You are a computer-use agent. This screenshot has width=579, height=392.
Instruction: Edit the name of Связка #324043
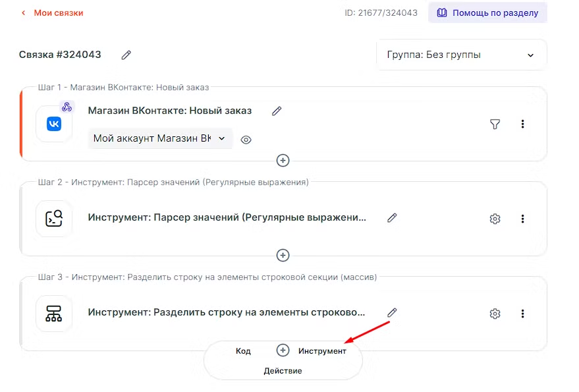(126, 55)
